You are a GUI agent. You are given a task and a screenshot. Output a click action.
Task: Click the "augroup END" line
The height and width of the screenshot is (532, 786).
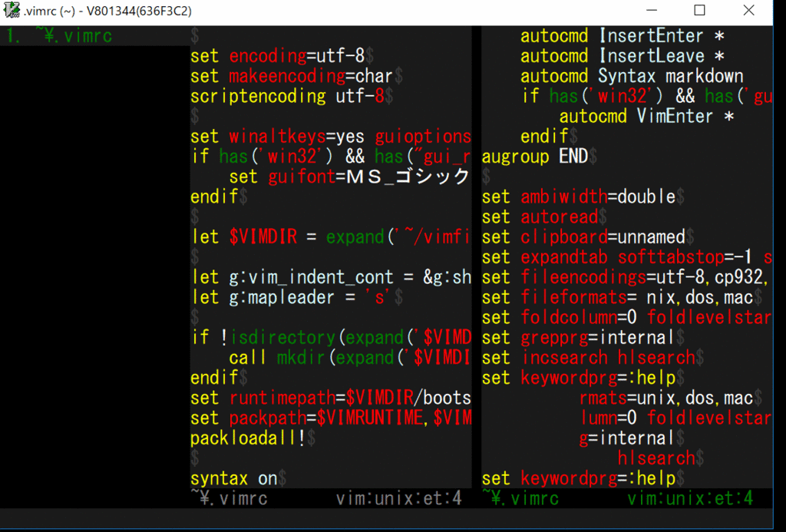pyautogui.click(x=540, y=157)
